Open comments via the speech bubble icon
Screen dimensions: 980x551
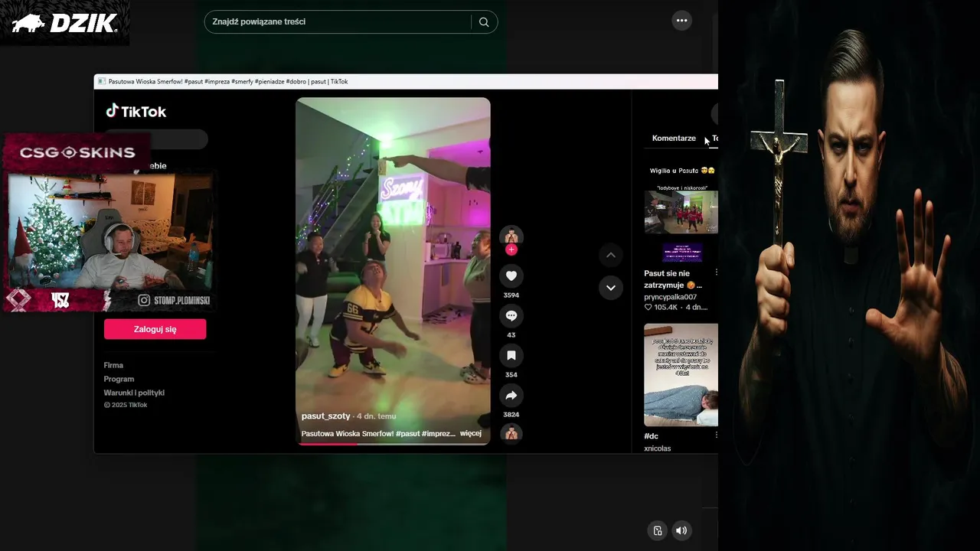point(511,316)
